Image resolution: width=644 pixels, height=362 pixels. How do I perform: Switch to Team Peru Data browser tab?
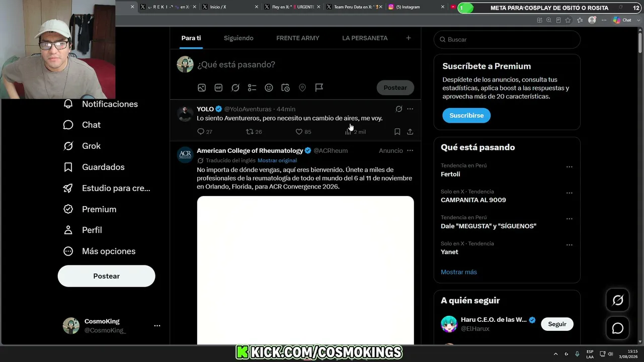tap(353, 7)
